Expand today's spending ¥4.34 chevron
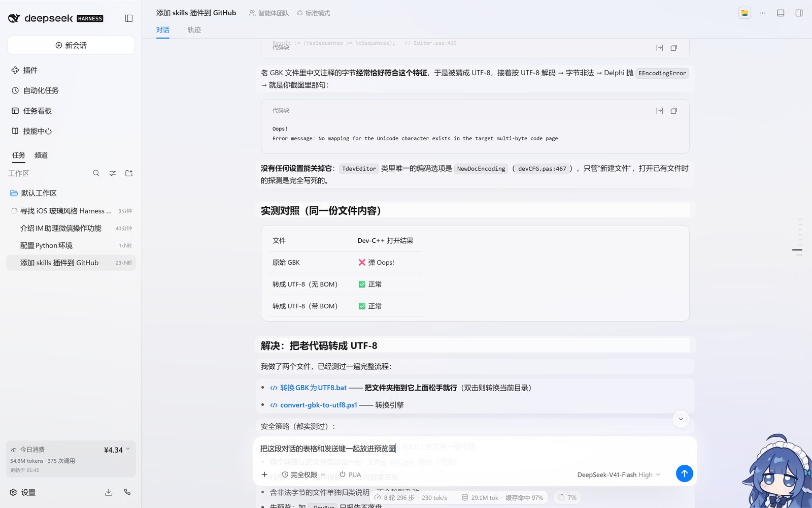This screenshot has width=812, height=508. tap(128, 449)
